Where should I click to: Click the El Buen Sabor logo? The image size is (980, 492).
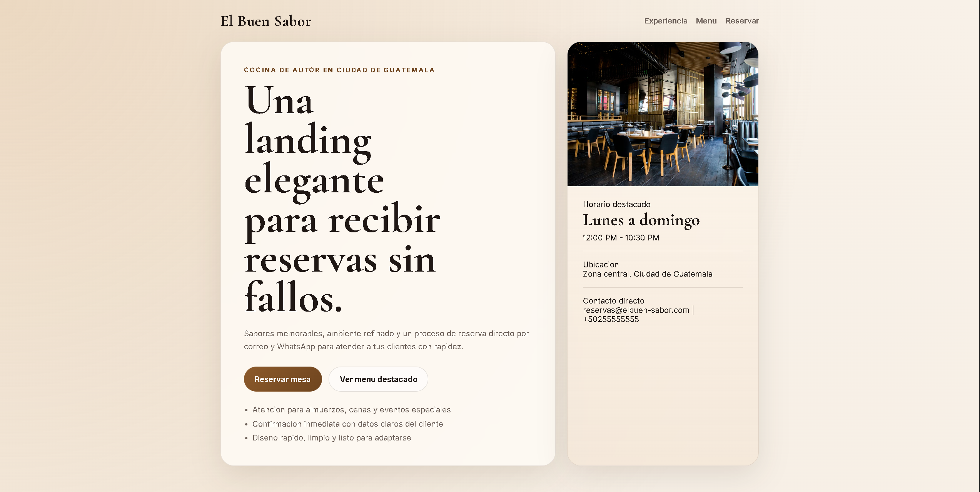266,21
